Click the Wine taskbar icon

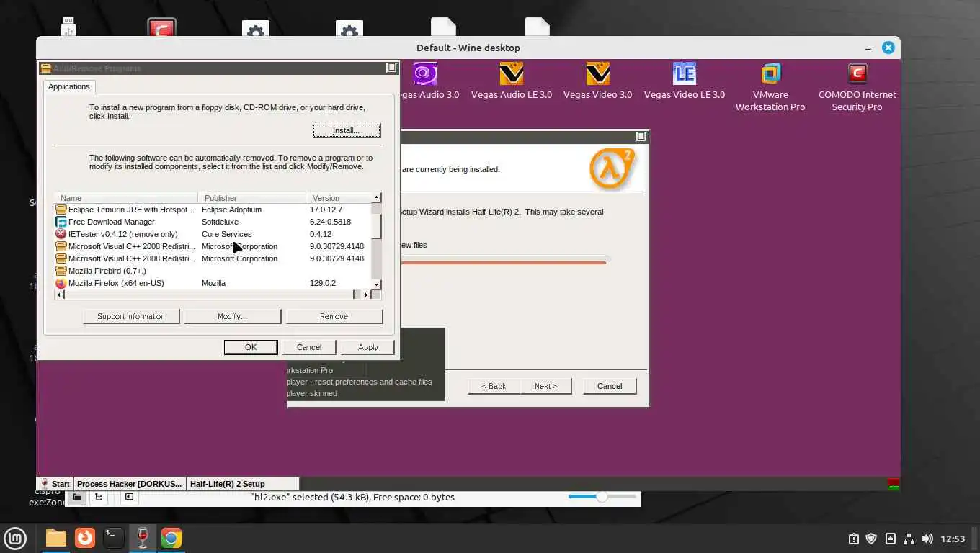[142, 538]
